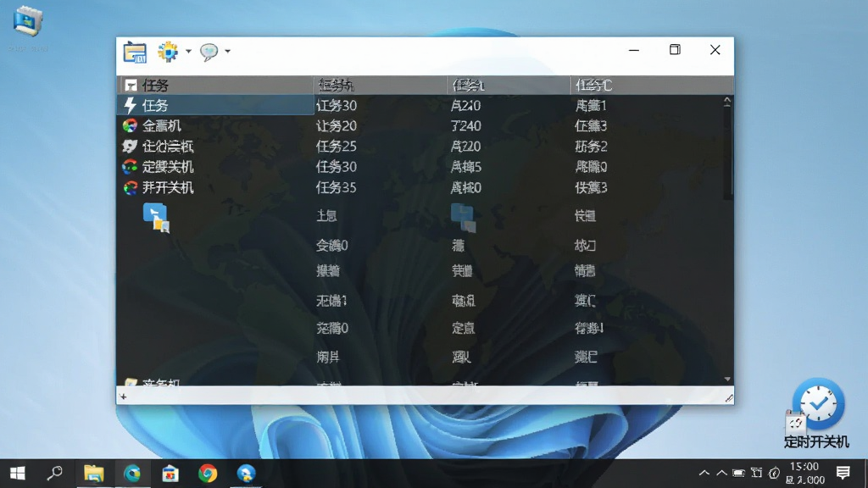Click the gear settings toolbar icon
The image size is (868, 488).
point(168,52)
